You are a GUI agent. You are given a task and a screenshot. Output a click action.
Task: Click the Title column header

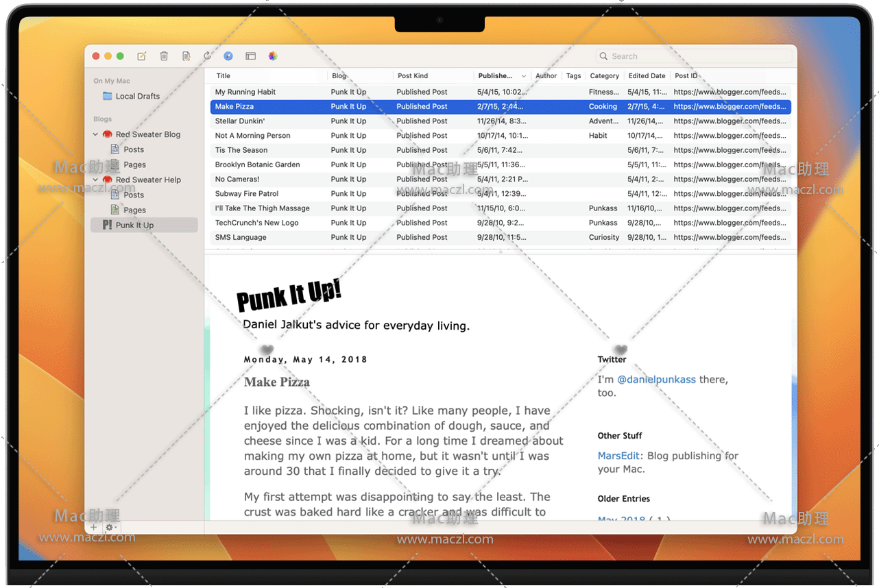224,76
